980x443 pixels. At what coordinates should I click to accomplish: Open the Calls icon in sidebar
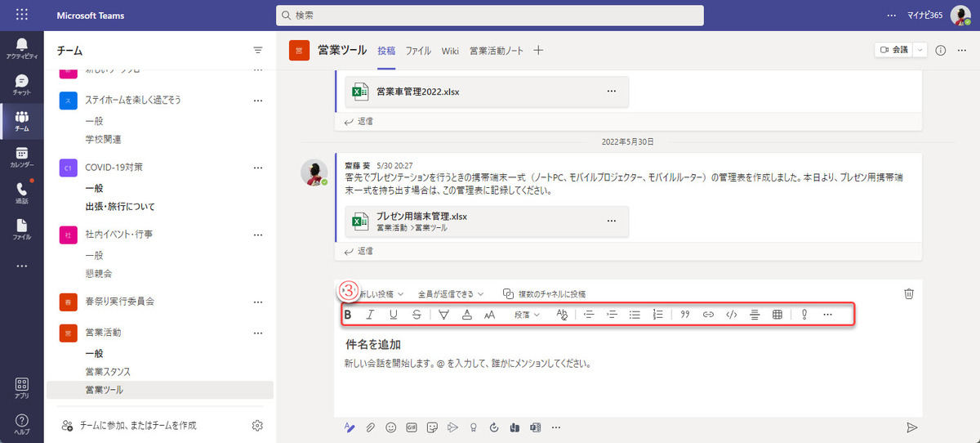[x=21, y=192]
